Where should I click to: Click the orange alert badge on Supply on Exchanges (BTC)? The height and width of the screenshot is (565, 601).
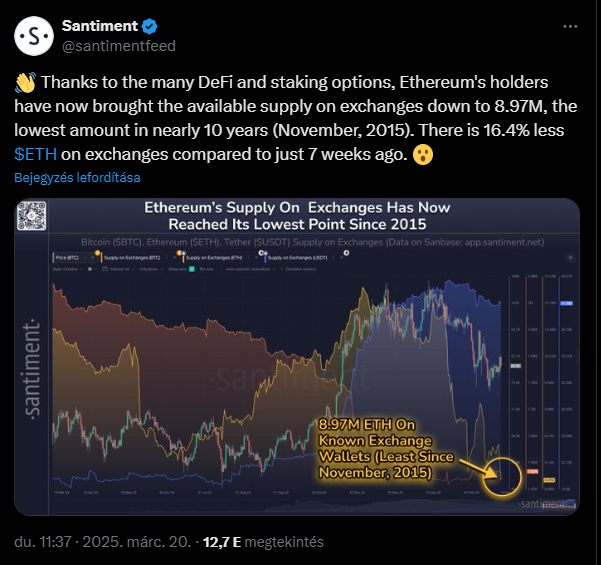click(x=97, y=253)
